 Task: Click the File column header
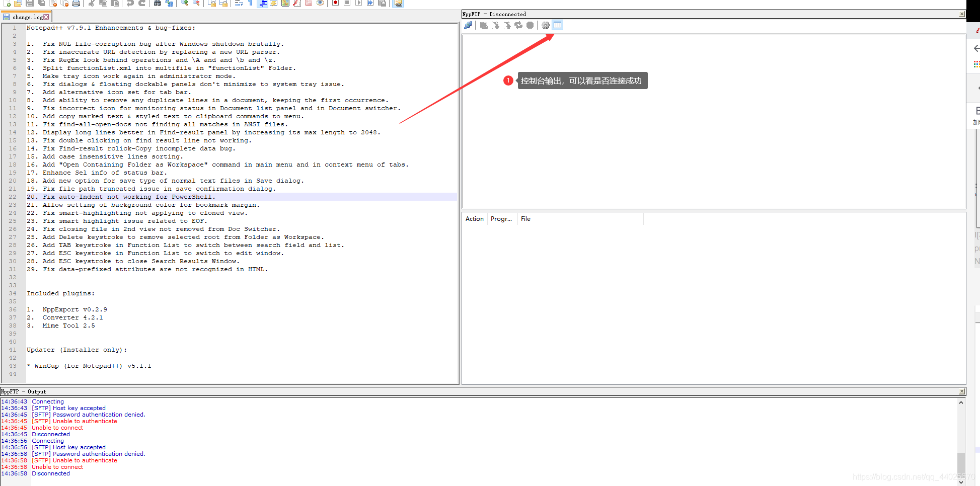click(580, 219)
